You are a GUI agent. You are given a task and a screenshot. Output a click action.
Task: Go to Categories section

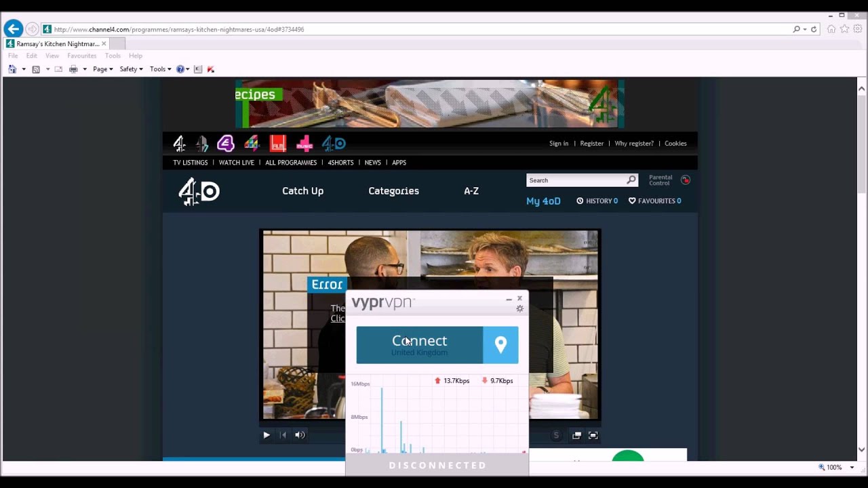click(x=393, y=191)
